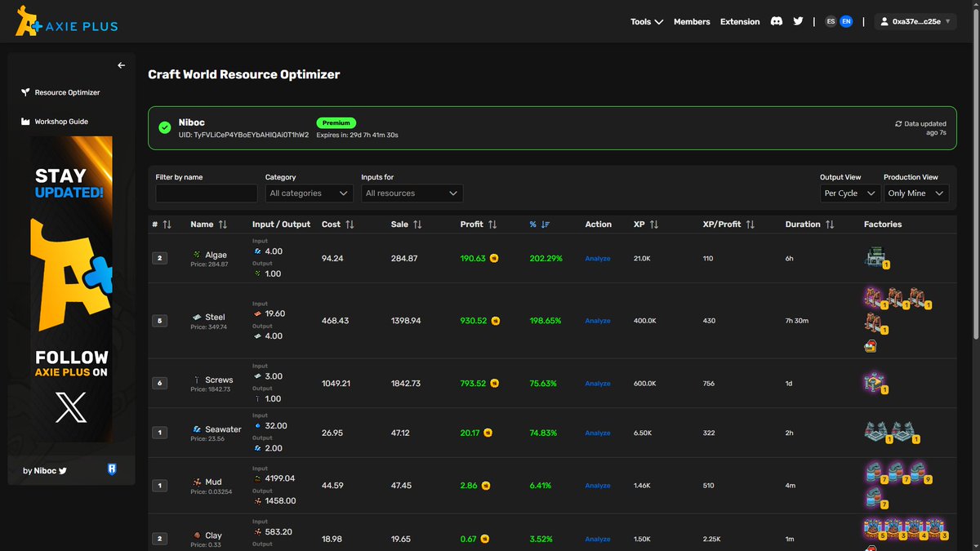Analyze the Screws row
Viewport: 980px width, 551px height.
[x=598, y=384]
